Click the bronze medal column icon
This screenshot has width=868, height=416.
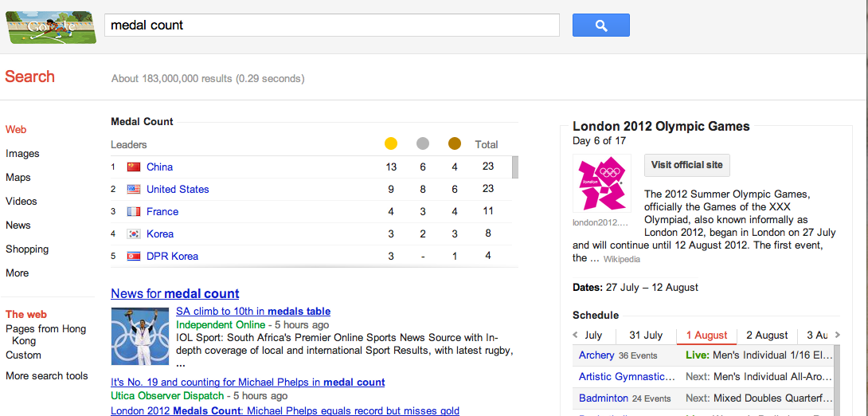(x=455, y=144)
